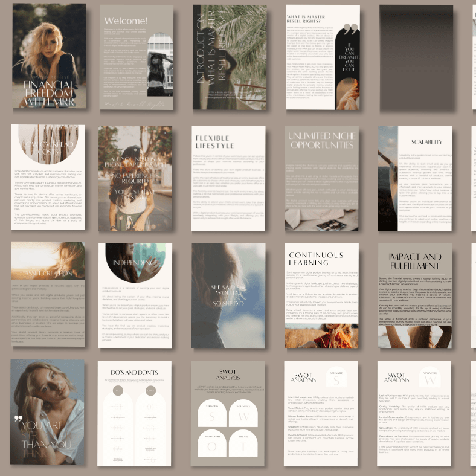Select the What Is Master Resell Rights? text page
The height and width of the screenshot is (476, 476).
(323, 57)
